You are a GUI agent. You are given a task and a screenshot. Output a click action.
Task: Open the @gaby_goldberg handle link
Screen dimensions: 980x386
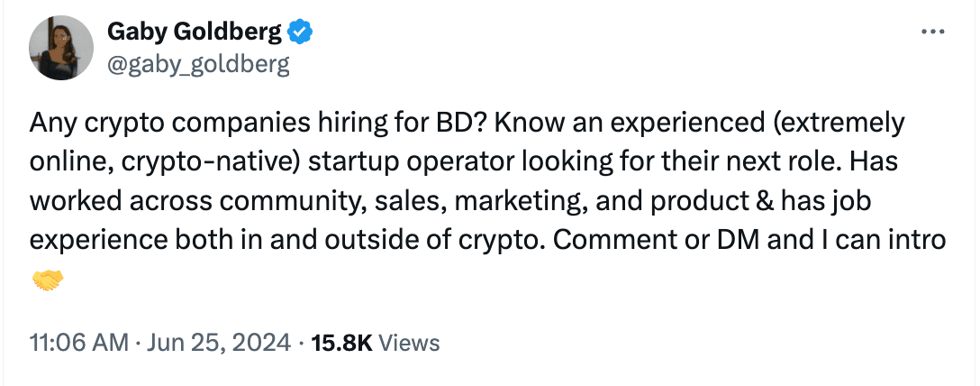coord(198,63)
